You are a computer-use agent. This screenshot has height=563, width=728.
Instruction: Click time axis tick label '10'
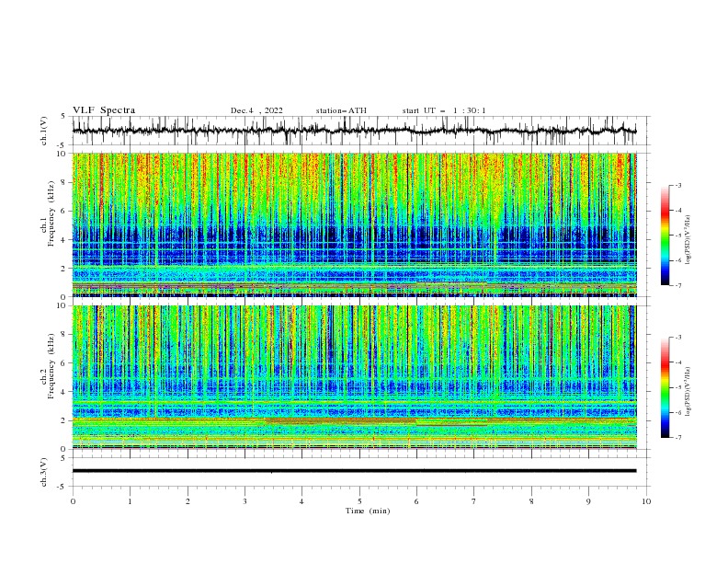(646, 501)
